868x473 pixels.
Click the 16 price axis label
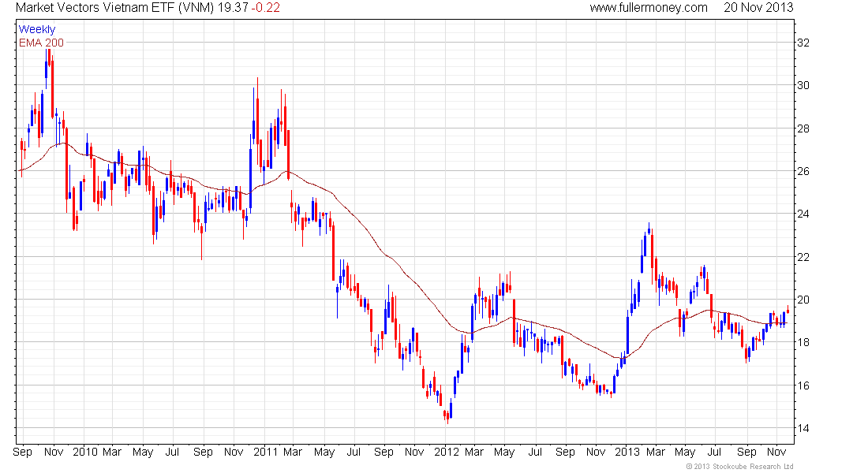point(803,385)
